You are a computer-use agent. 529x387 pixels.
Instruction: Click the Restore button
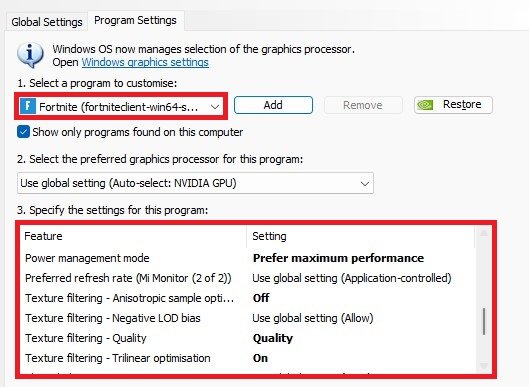tap(453, 105)
